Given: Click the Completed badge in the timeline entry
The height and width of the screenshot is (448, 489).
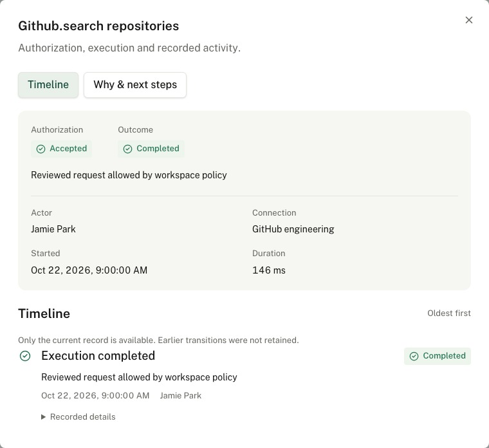Looking at the screenshot, I should 438,356.
